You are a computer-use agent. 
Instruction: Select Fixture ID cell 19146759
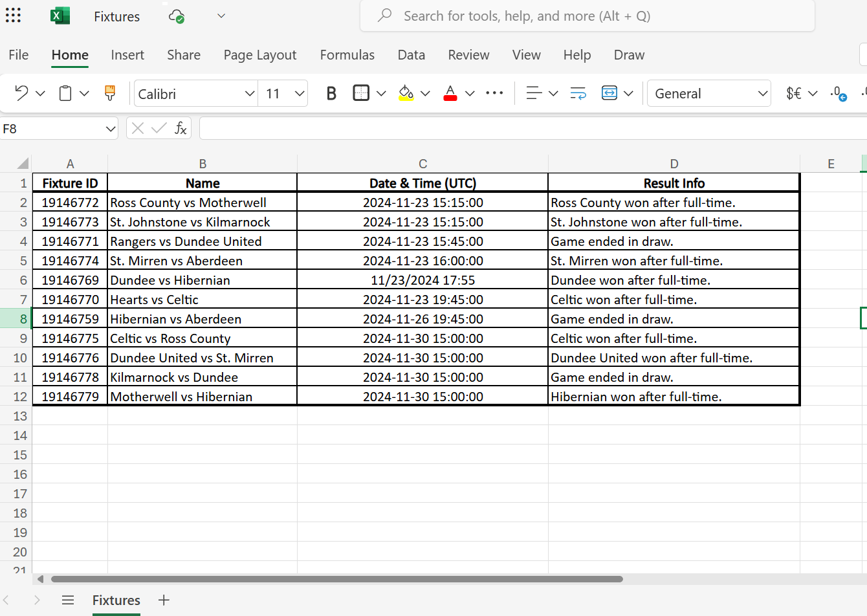(x=70, y=318)
